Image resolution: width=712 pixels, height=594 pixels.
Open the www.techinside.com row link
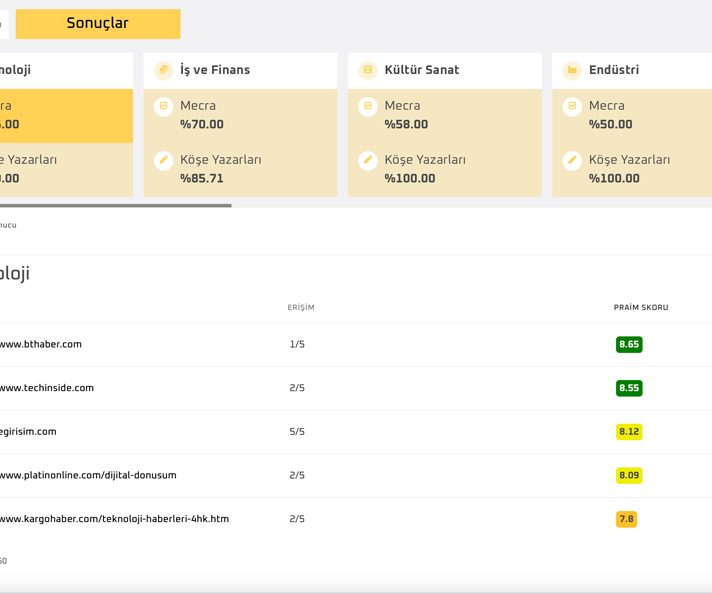coord(47,388)
